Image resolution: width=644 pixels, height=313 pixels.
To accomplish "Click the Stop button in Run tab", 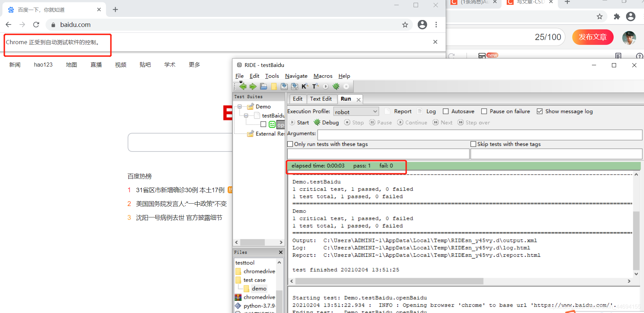I will point(354,123).
